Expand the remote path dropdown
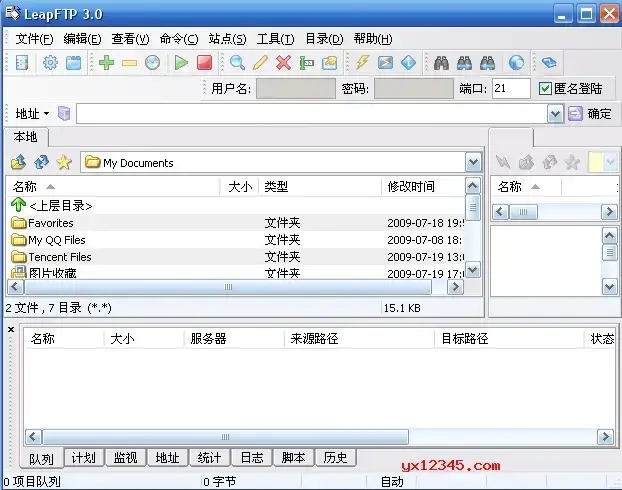 pyautogui.click(x=610, y=162)
